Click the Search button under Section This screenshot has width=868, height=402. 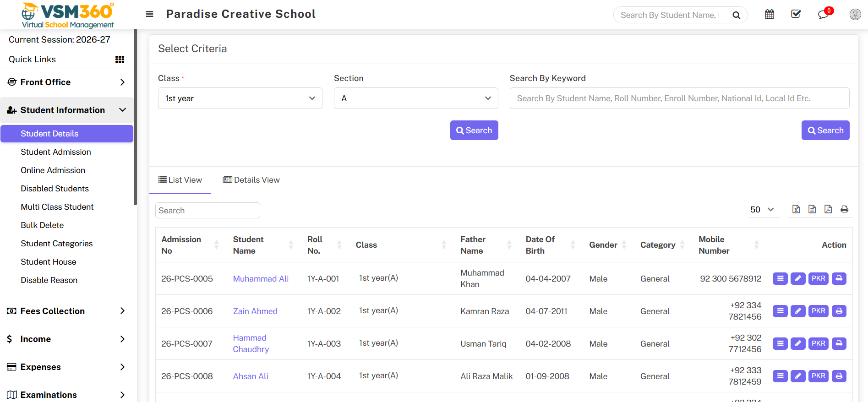474,130
